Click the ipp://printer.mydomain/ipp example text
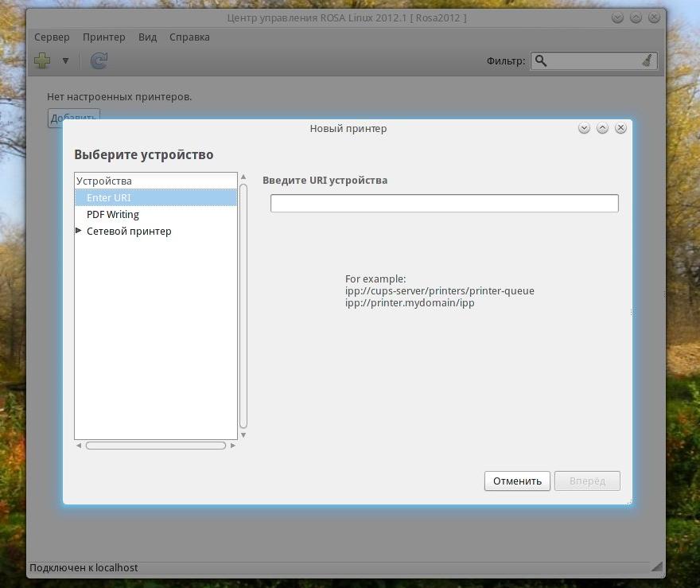This screenshot has height=588, width=700. [410, 302]
